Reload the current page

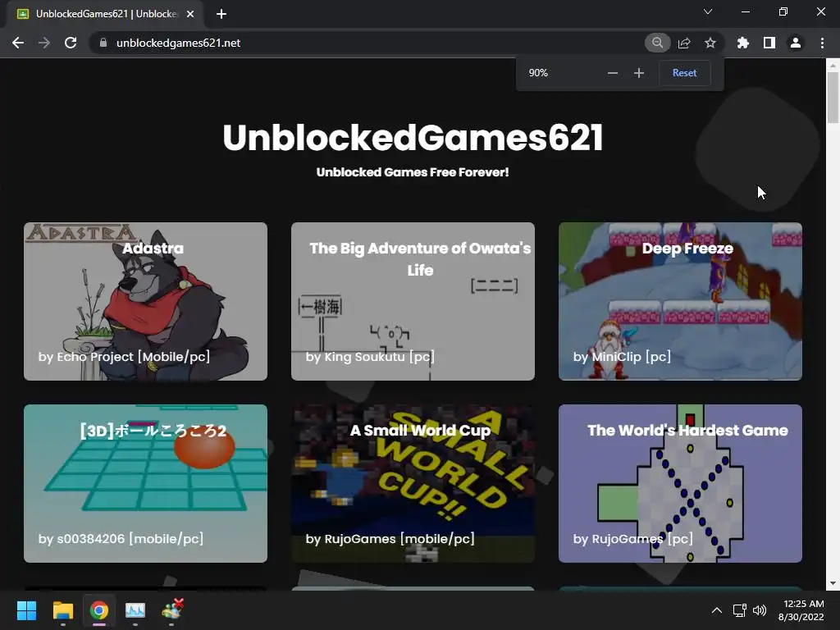71,43
